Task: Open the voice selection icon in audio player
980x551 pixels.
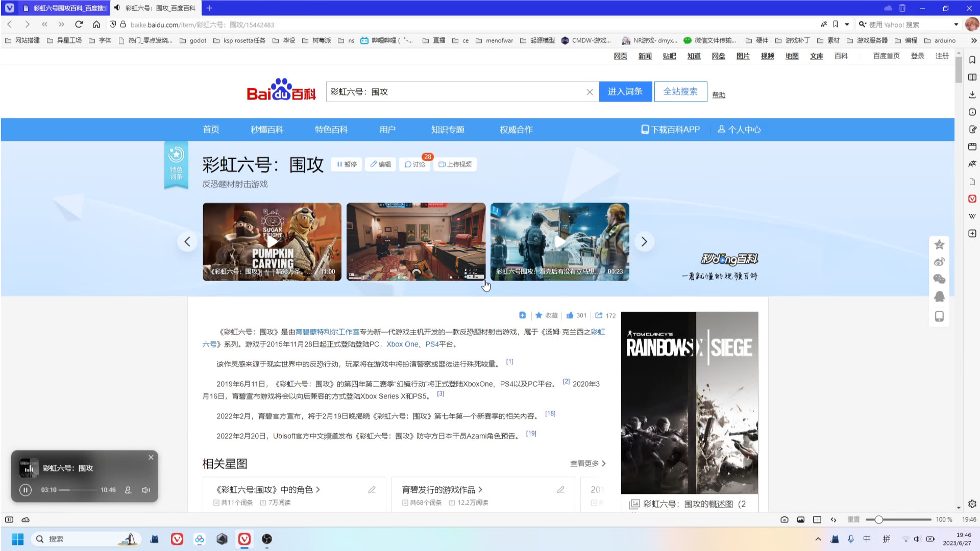Action: pos(128,490)
